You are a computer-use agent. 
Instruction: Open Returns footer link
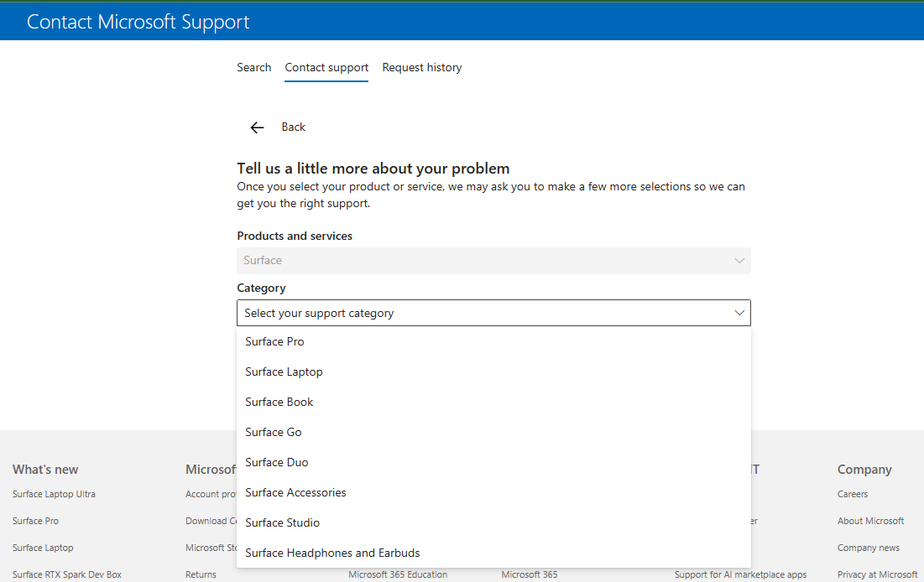point(201,574)
